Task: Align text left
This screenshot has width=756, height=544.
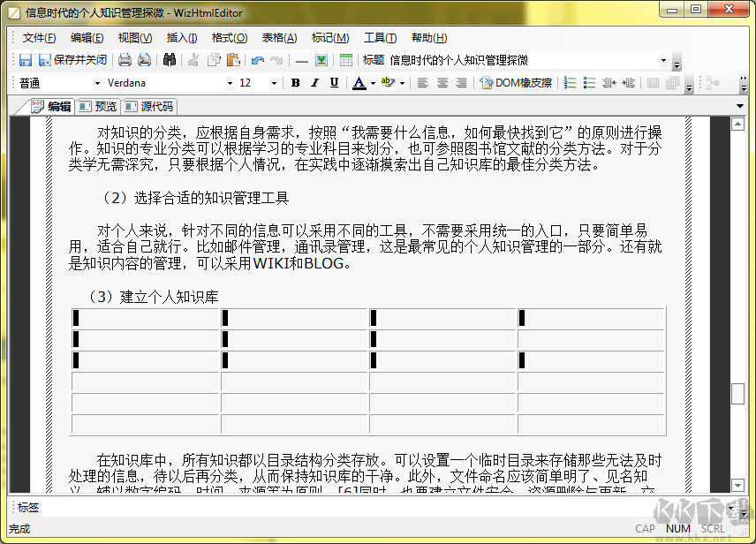Action: click(423, 83)
